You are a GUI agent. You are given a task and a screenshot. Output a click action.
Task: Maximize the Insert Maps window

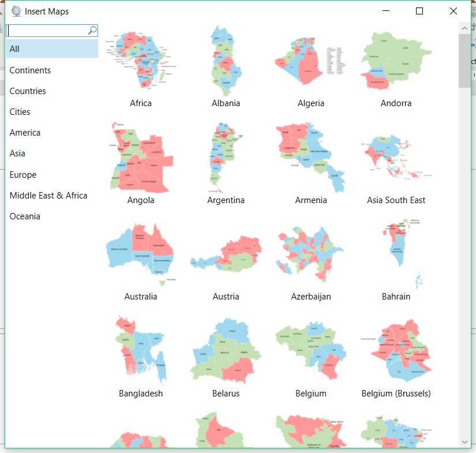pos(419,11)
